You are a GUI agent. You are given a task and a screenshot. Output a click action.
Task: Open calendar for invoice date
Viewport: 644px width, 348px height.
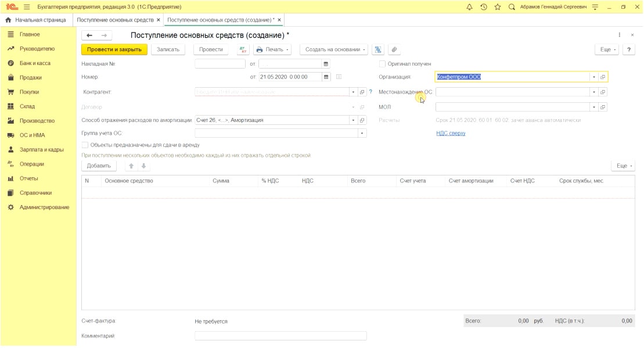(x=326, y=64)
